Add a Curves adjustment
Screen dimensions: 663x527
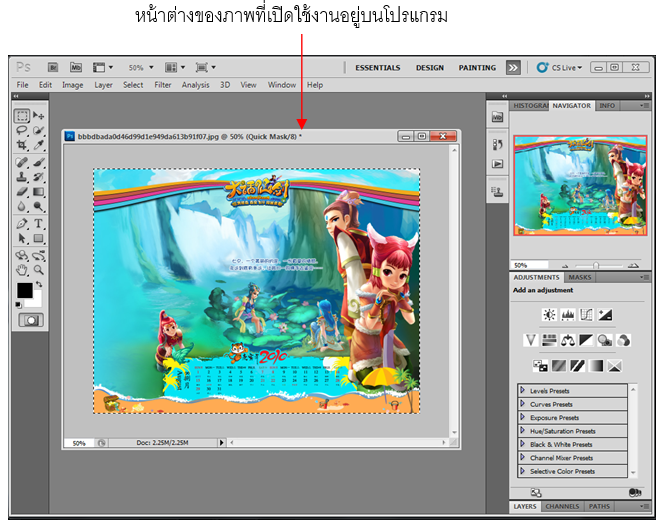(x=586, y=314)
